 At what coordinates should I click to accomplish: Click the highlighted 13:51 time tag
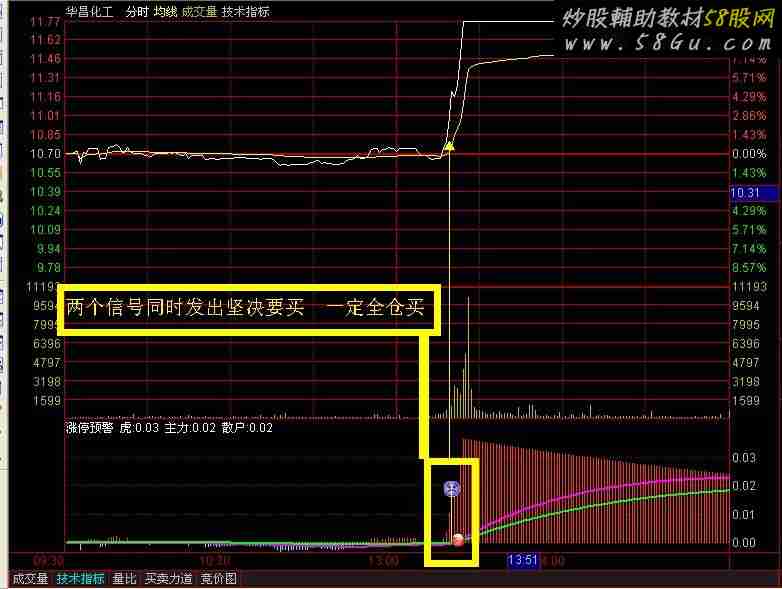(x=522, y=561)
